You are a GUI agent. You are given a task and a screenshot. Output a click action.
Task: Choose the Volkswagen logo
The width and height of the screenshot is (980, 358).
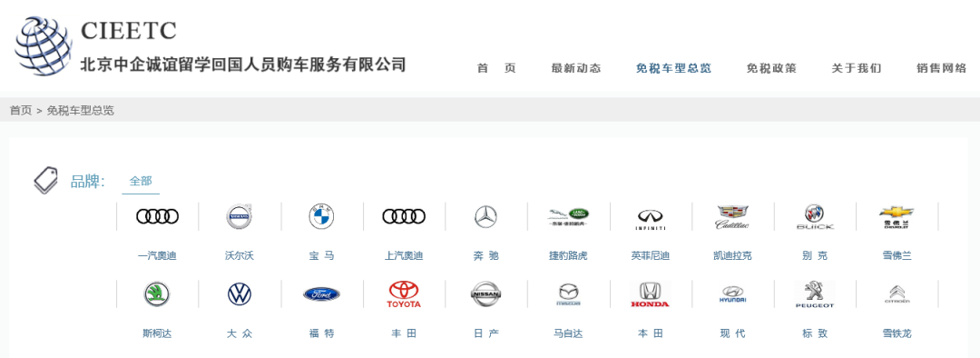point(240,293)
